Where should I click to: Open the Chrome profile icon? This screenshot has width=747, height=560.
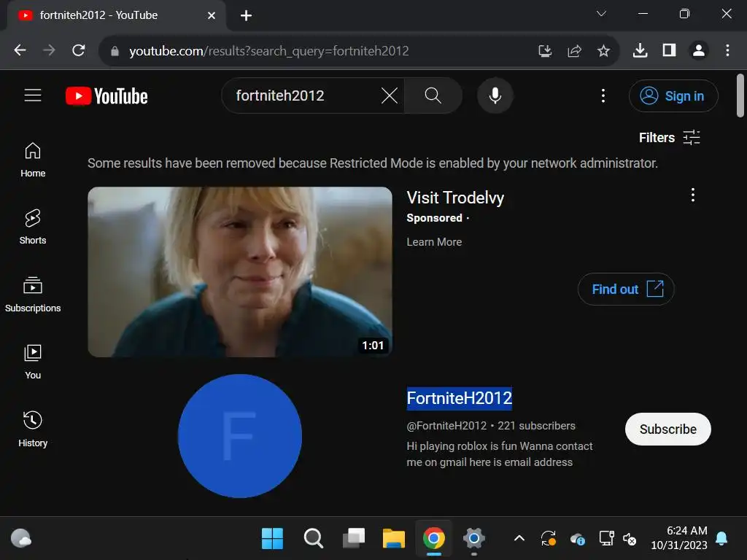(698, 50)
